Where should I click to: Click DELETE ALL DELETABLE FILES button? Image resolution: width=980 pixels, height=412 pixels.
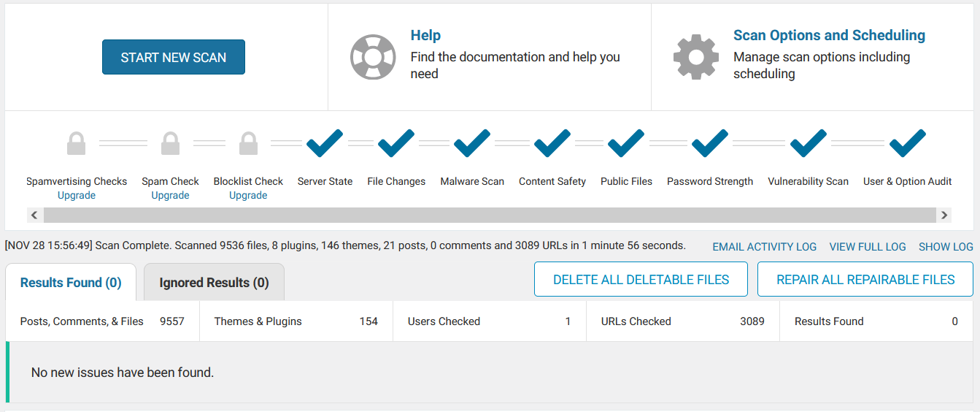[641, 280]
